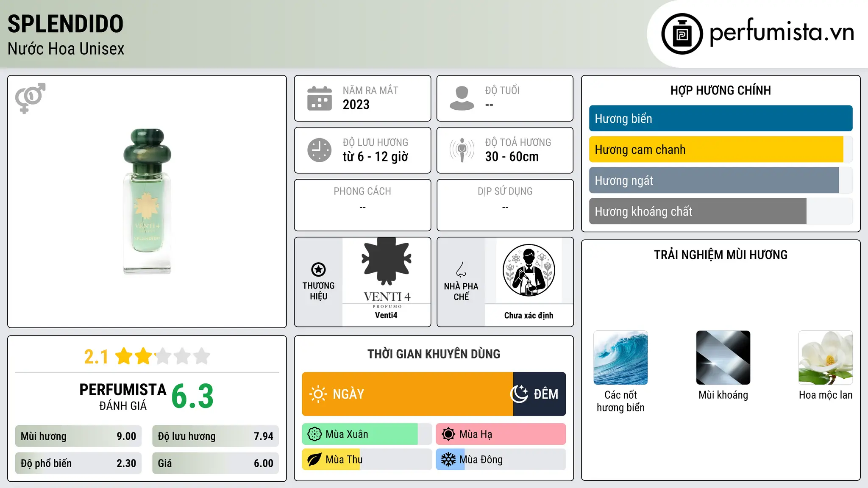This screenshot has height=488, width=868.
Task: Click the 2.1 user rating number
Action: click(96, 357)
